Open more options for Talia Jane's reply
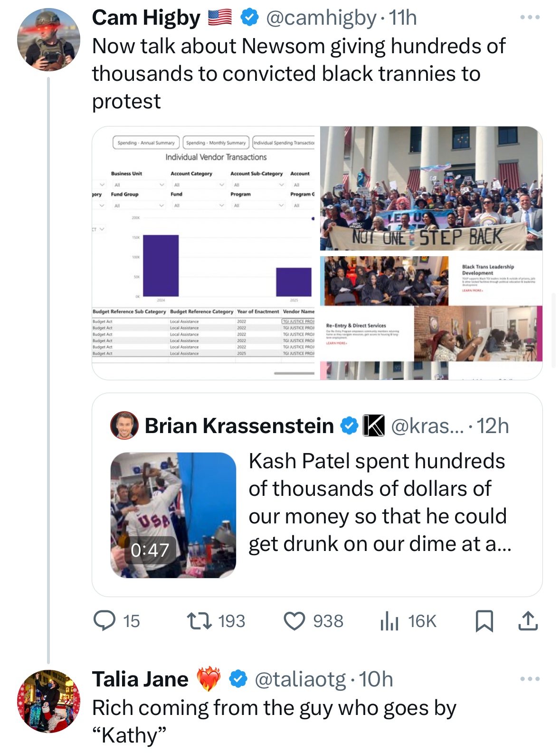Viewport: 560px width, 753px height. click(x=530, y=679)
